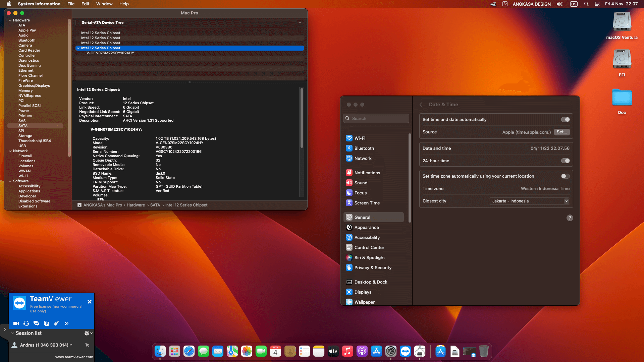Enable automatic time zone by location
Viewport: 644px width, 362px height.
tap(566, 176)
